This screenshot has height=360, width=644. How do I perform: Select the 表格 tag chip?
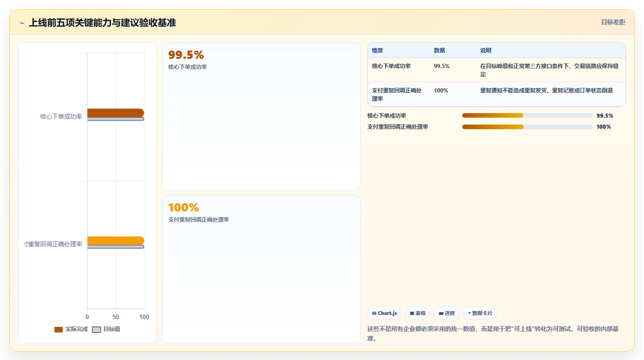click(418, 313)
